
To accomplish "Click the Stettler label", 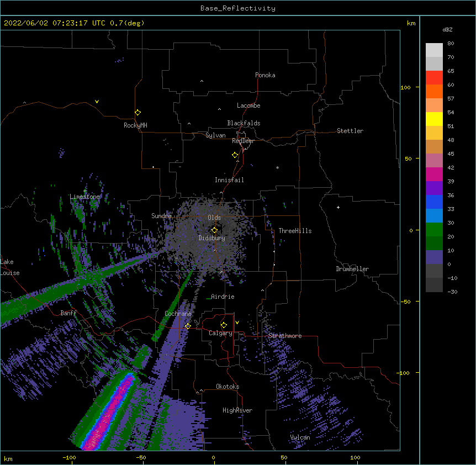I will tap(350, 131).
